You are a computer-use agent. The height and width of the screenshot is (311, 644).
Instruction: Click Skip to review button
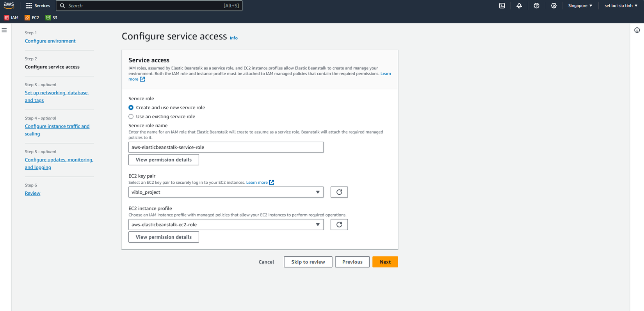[x=308, y=262]
